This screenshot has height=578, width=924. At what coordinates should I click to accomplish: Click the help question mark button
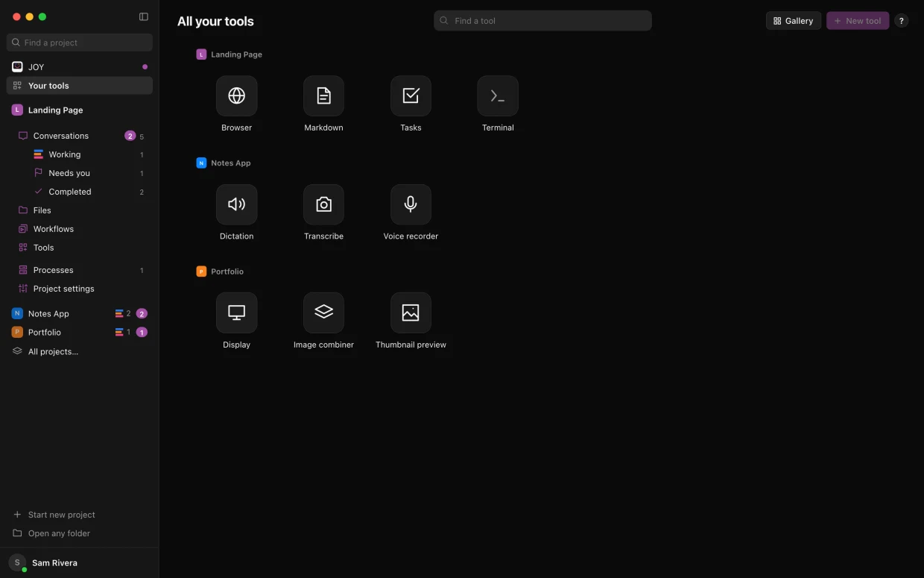click(x=901, y=21)
